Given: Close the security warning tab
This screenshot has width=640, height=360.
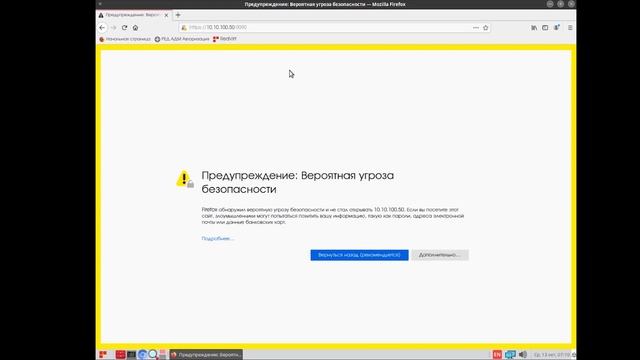Looking at the screenshot, I should click(166, 15).
